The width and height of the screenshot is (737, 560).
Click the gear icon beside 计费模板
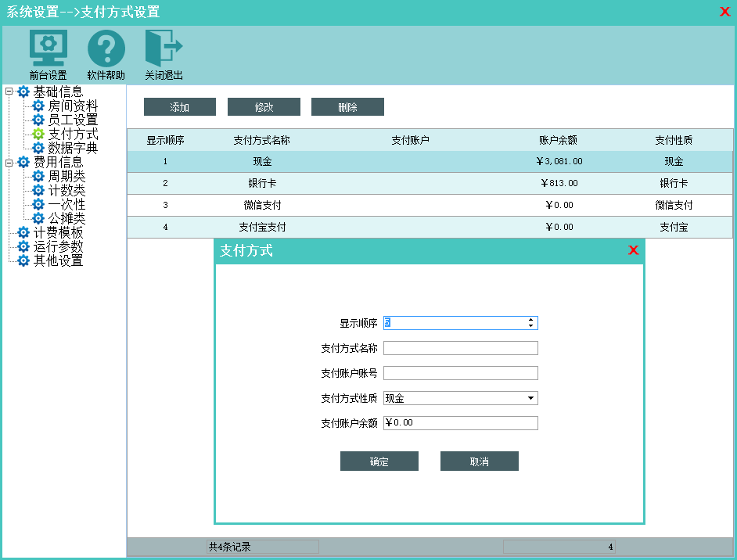click(23, 232)
